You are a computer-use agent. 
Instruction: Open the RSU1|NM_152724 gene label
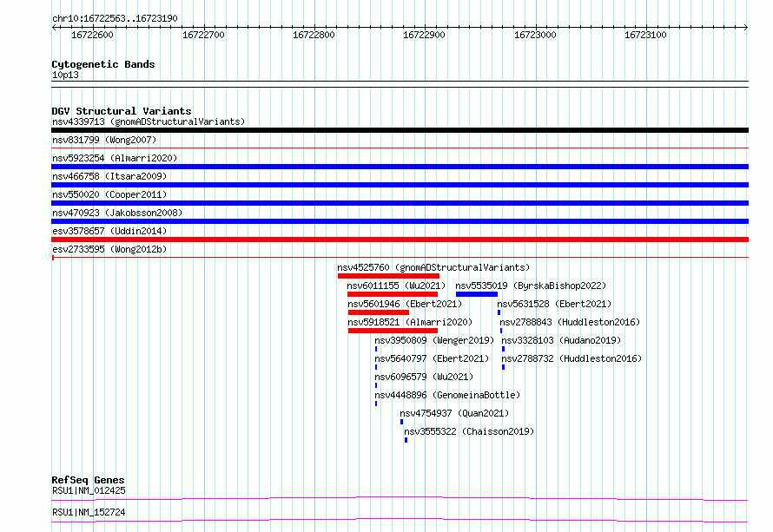[89, 512]
